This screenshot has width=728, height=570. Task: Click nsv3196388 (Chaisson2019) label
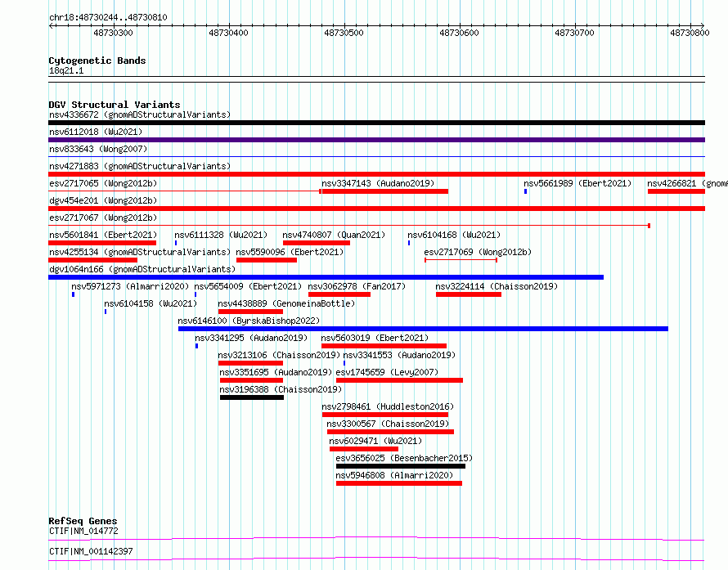(x=281, y=389)
